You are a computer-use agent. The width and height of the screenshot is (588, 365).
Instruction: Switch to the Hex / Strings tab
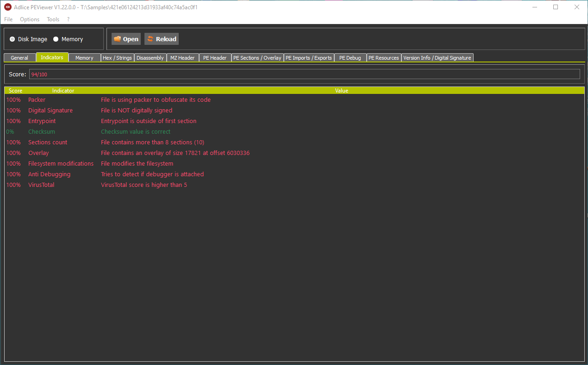[x=118, y=58]
